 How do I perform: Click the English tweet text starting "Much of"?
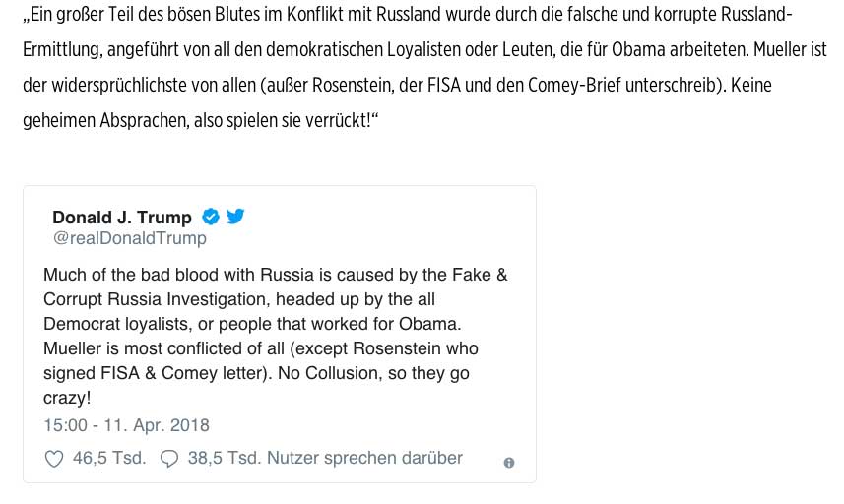point(275,275)
